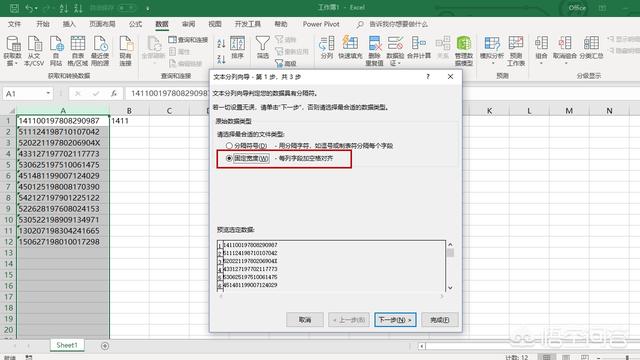Image resolution: width=640 pixels, height=360 pixels.
Task: Sort descending from the quick access toolbar
Action: [78, 8]
